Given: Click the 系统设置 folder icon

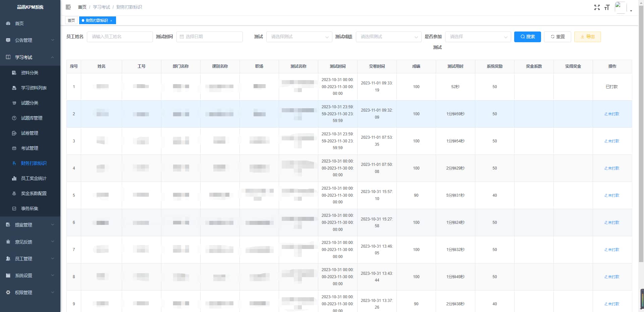Looking at the screenshot, I should pyautogui.click(x=8, y=275).
